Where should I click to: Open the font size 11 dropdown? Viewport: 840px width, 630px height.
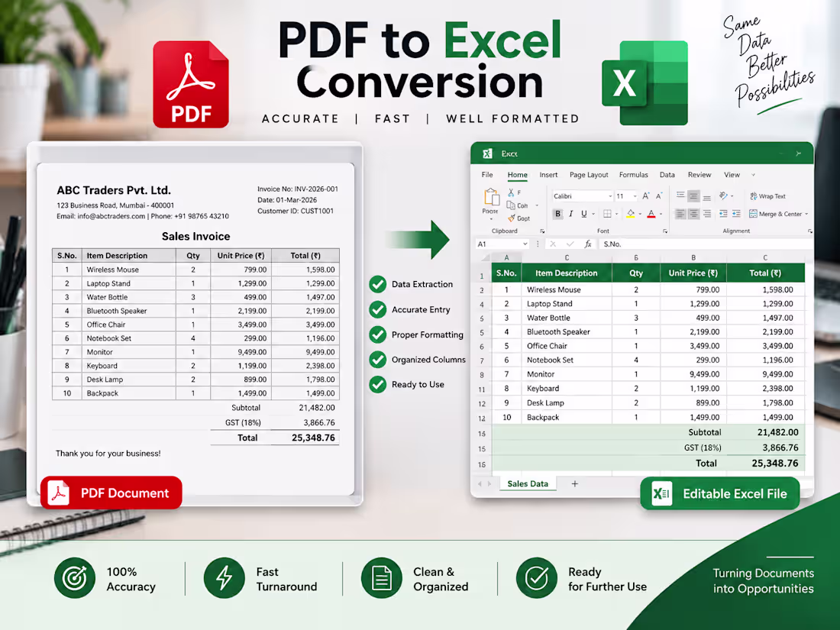tap(635, 196)
